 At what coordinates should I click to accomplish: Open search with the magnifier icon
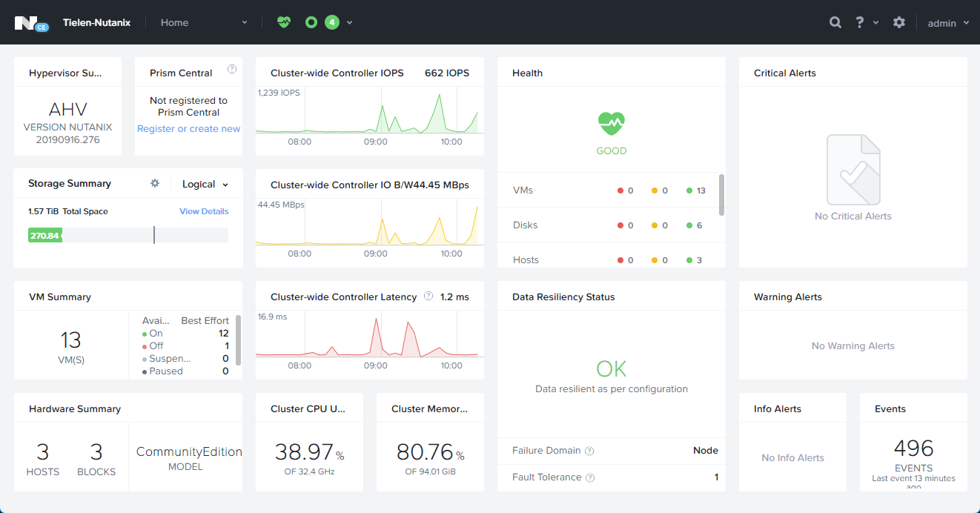coord(835,22)
